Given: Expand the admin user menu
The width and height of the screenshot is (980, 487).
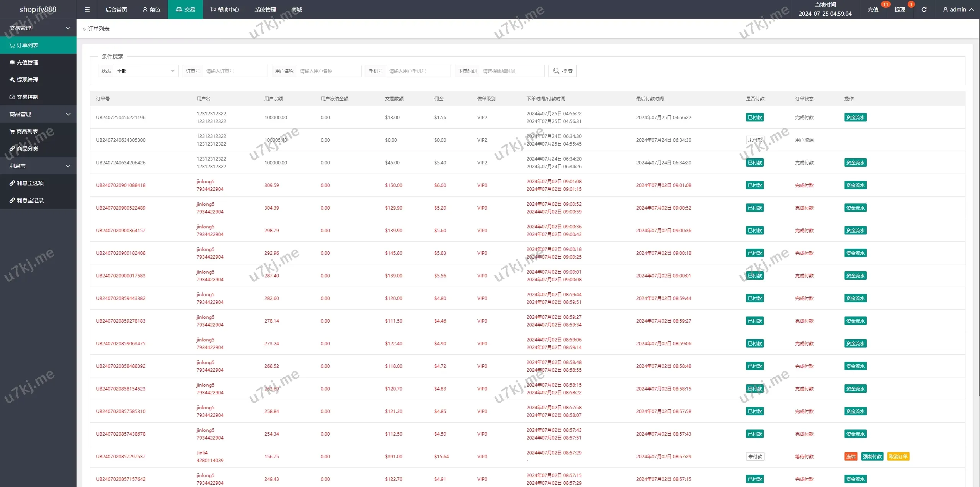Looking at the screenshot, I should coord(958,10).
